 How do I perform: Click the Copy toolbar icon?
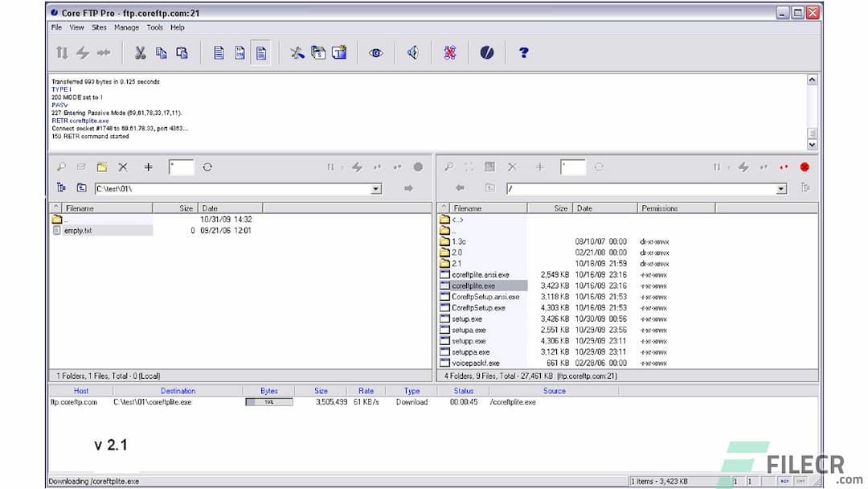(x=161, y=52)
